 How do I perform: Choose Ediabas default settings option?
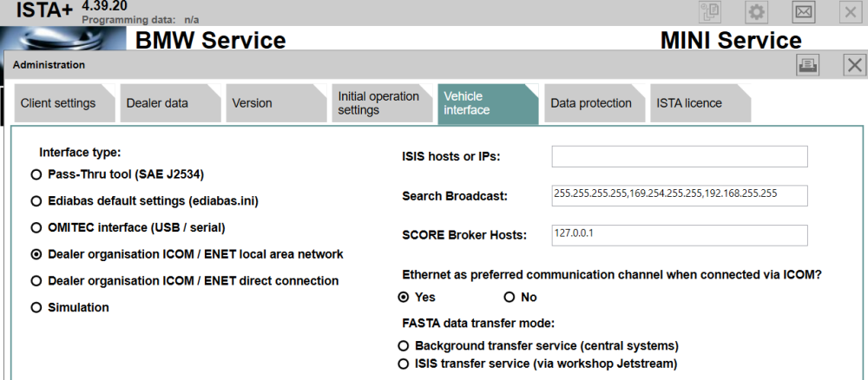pyautogui.click(x=36, y=201)
